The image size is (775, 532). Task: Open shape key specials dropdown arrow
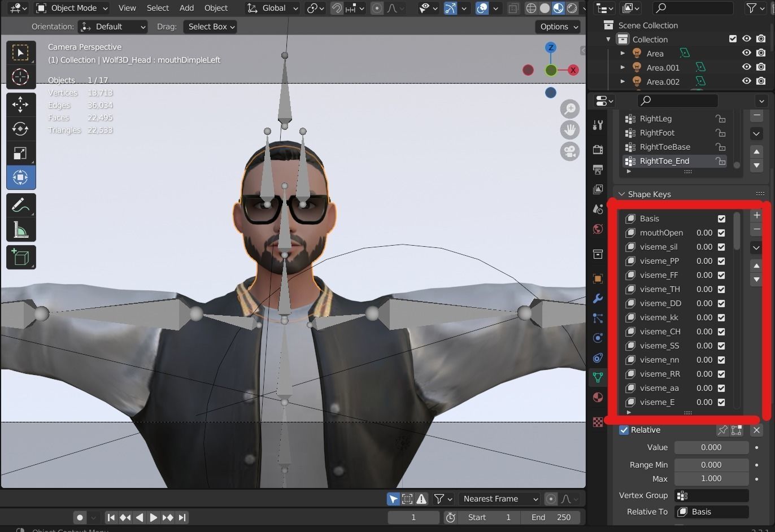tap(757, 247)
